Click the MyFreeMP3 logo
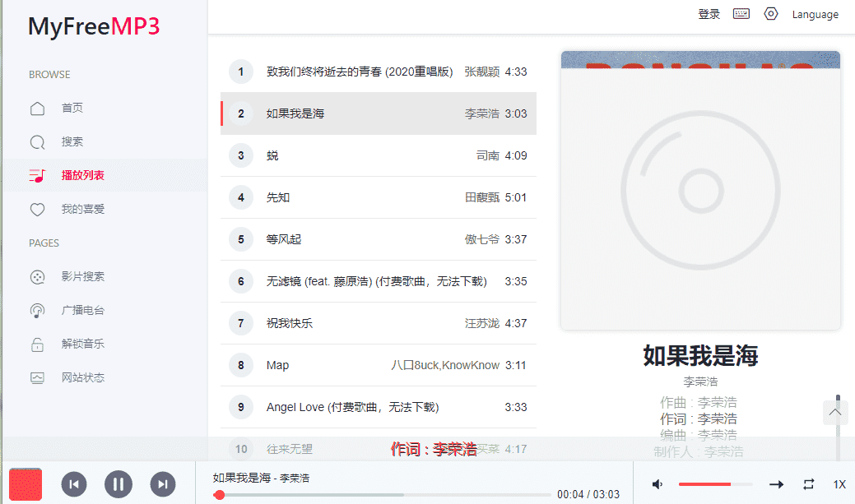 94,26
